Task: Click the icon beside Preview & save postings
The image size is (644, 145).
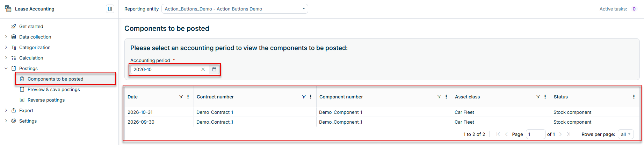Action: [22, 89]
